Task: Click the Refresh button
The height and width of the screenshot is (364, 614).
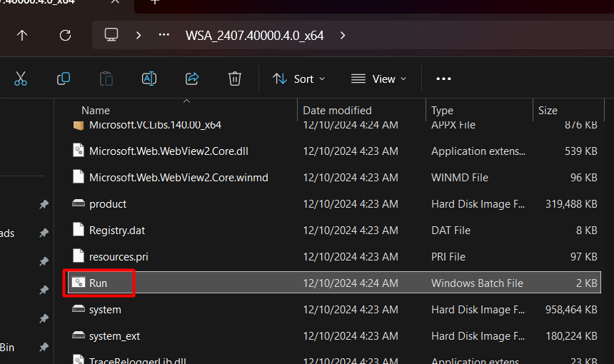Action: (66, 36)
